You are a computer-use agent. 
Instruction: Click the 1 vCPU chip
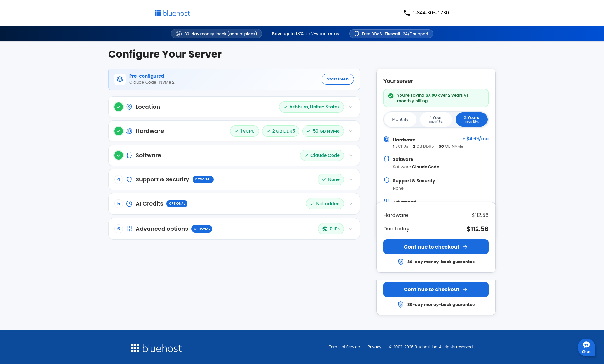(244, 131)
